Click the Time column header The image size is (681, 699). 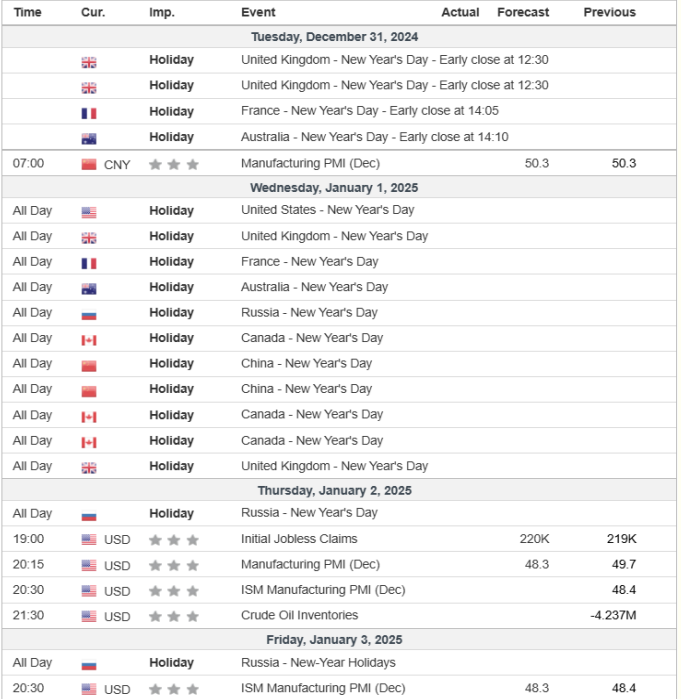tap(28, 12)
